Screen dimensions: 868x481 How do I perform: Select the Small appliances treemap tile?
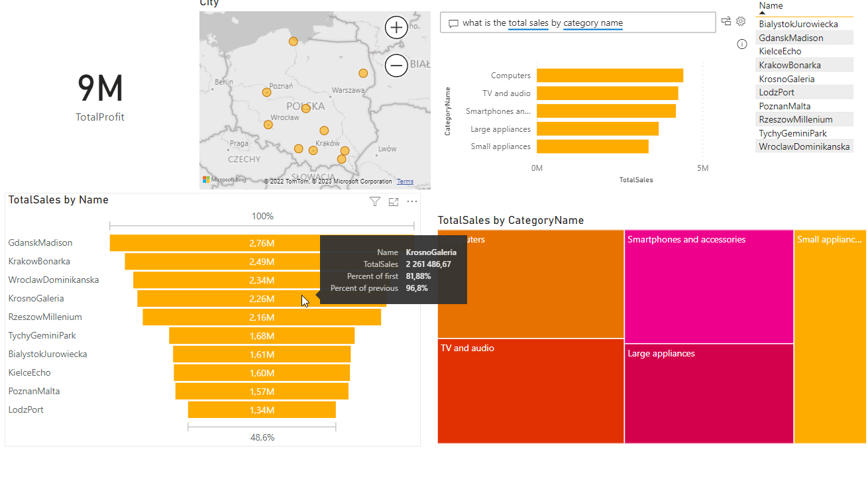point(830,337)
